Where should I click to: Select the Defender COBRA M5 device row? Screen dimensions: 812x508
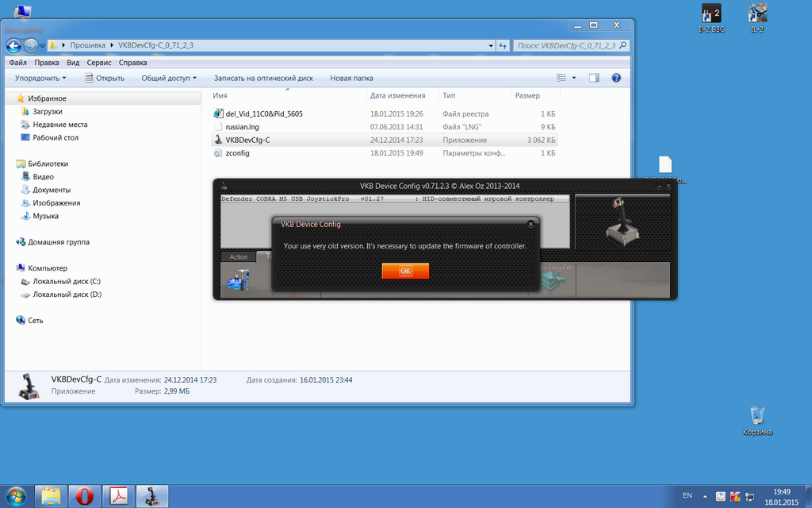click(395, 198)
